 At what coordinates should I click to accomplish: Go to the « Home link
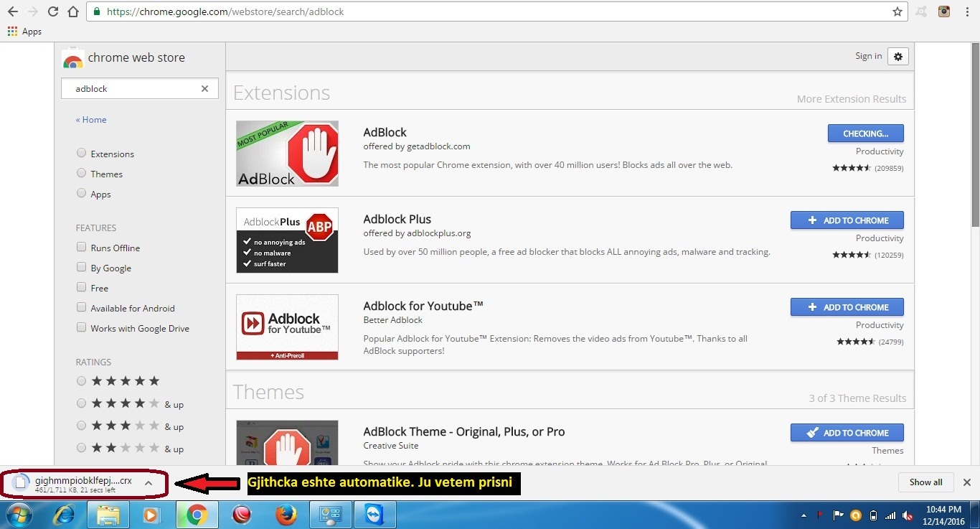[91, 120]
